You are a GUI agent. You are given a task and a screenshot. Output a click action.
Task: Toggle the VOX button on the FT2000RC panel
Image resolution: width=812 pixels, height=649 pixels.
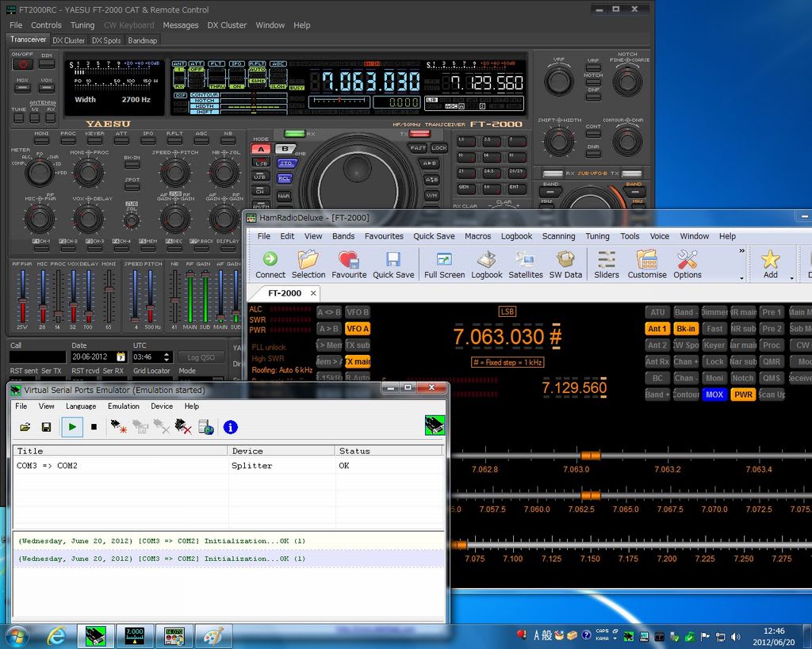tap(47, 88)
